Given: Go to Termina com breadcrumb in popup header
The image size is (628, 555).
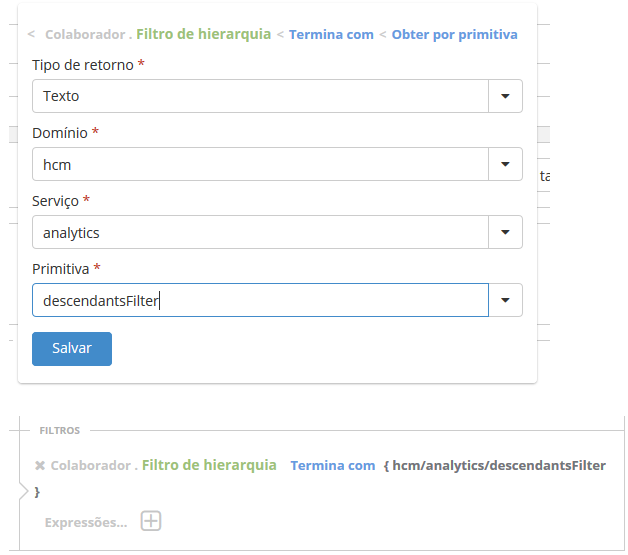Looking at the screenshot, I should tap(331, 34).
